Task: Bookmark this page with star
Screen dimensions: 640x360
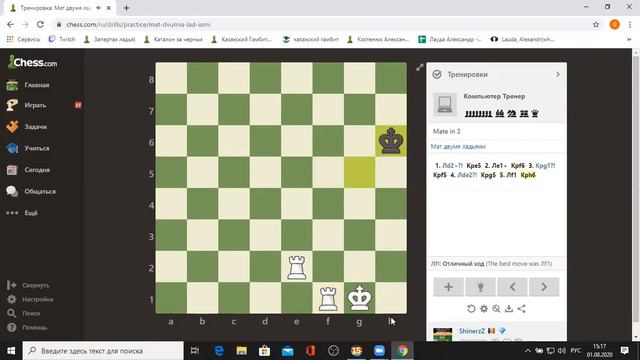Action: pos(596,24)
